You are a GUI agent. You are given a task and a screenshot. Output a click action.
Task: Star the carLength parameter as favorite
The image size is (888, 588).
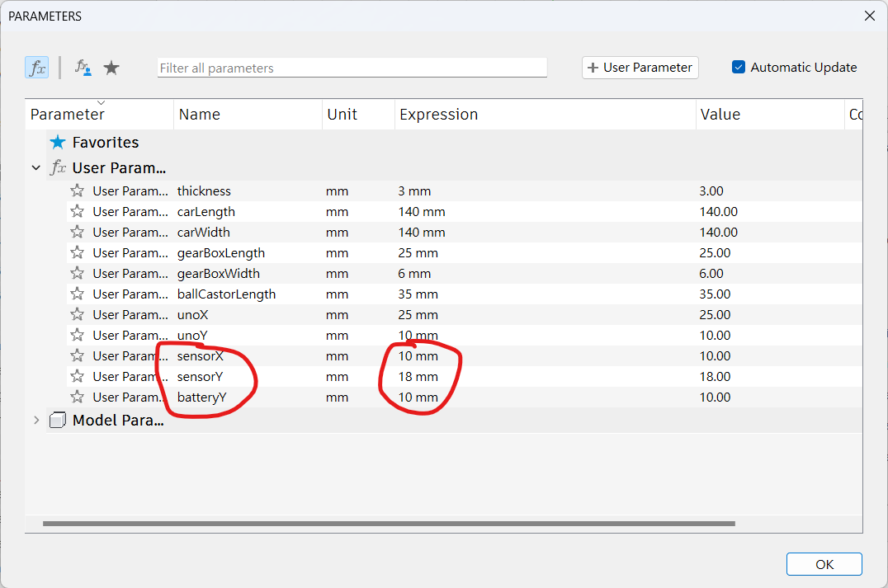pyautogui.click(x=78, y=212)
